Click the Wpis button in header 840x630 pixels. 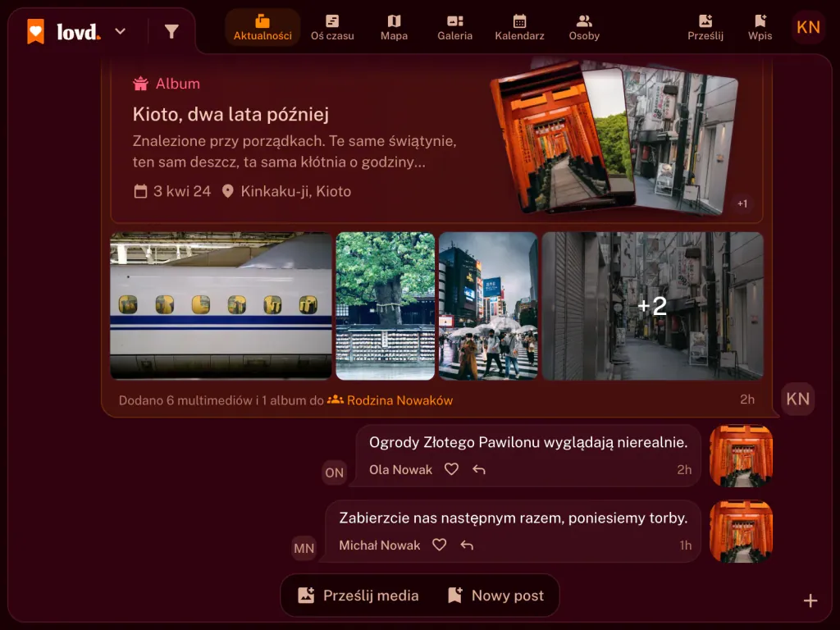tap(760, 28)
